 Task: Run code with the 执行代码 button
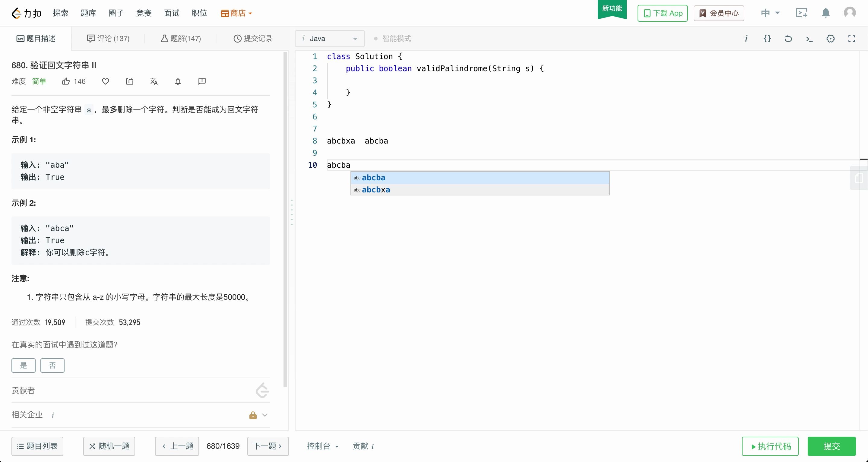[770, 446]
